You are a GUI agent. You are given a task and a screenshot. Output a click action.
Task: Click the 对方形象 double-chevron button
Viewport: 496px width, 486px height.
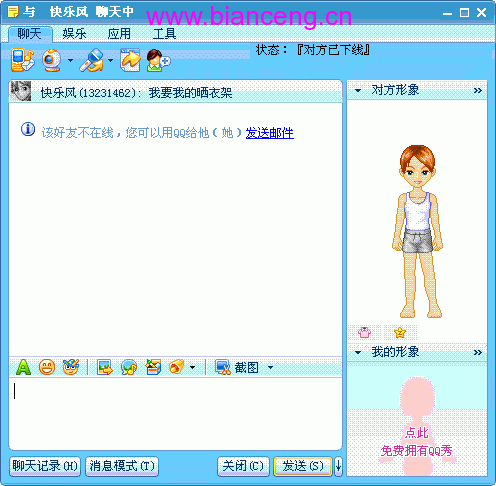[x=478, y=90]
